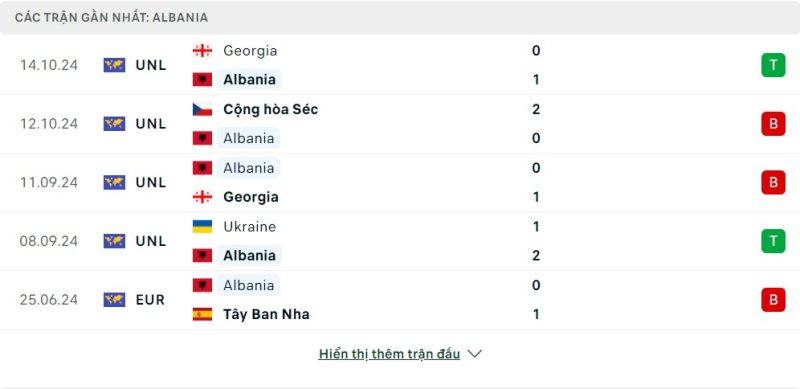Click green T badge for Ukraine match

pos(773,241)
